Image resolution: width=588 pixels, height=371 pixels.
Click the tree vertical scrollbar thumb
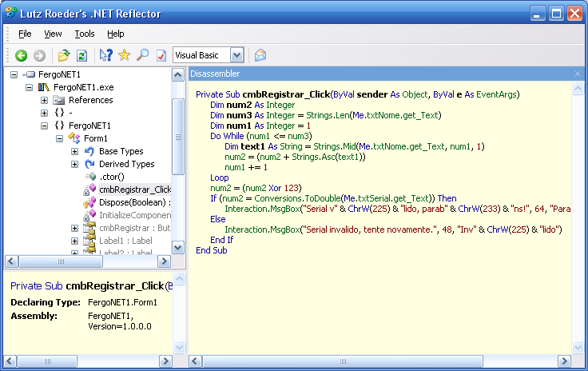click(x=177, y=137)
